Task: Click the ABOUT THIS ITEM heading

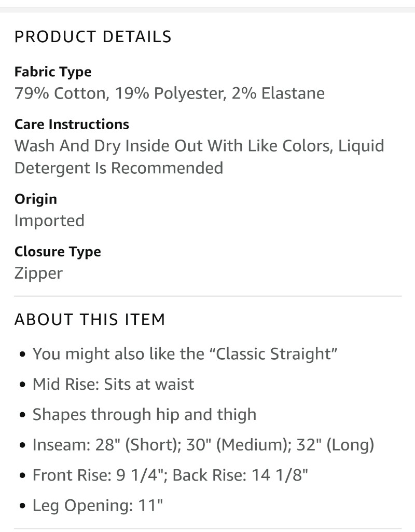Action: pos(90,319)
